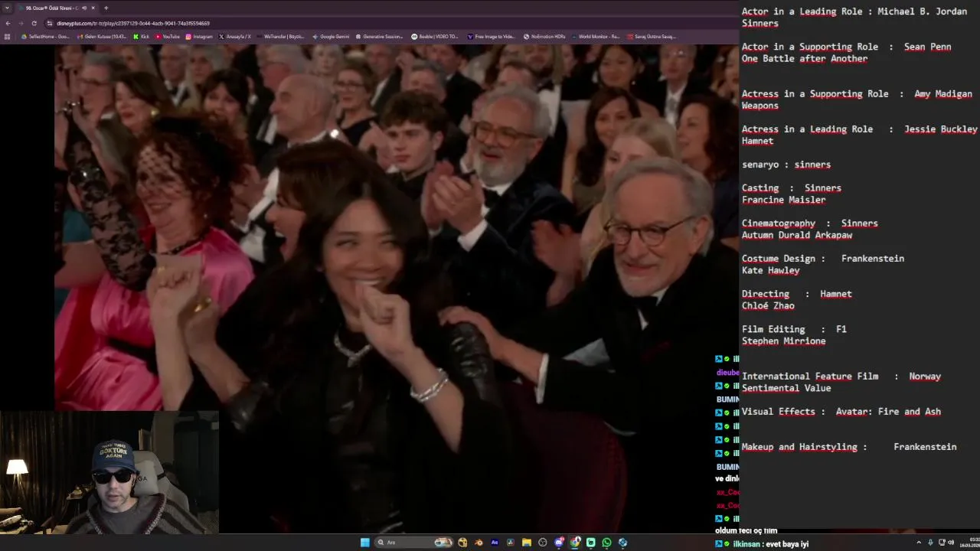Click the streamer webcam overlay
This screenshot has width=980, height=551.
point(109,473)
